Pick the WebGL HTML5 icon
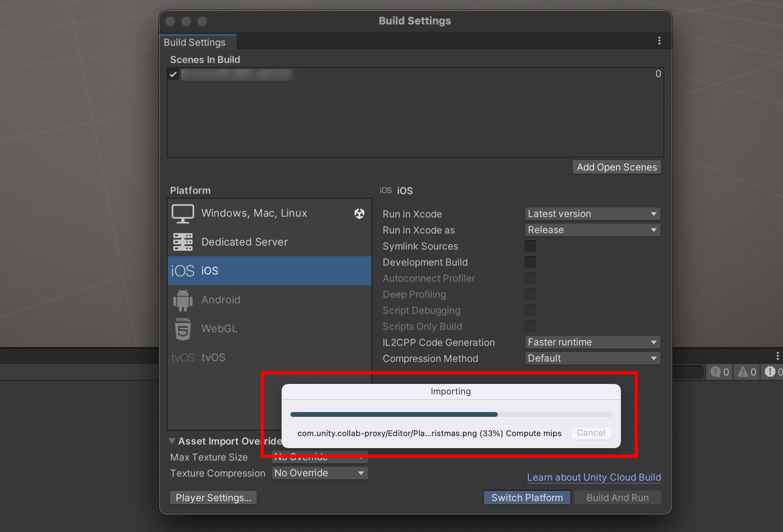Viewport: 783px width, 532px height. 183,329
